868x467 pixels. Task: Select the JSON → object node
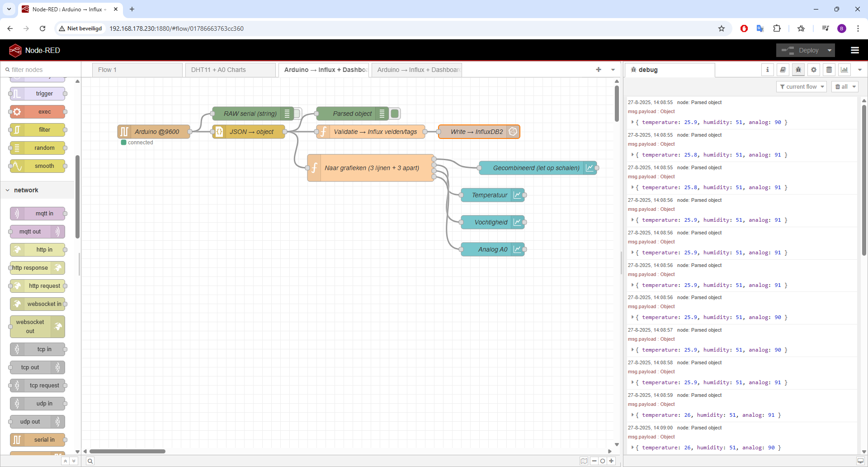point(249,132)
